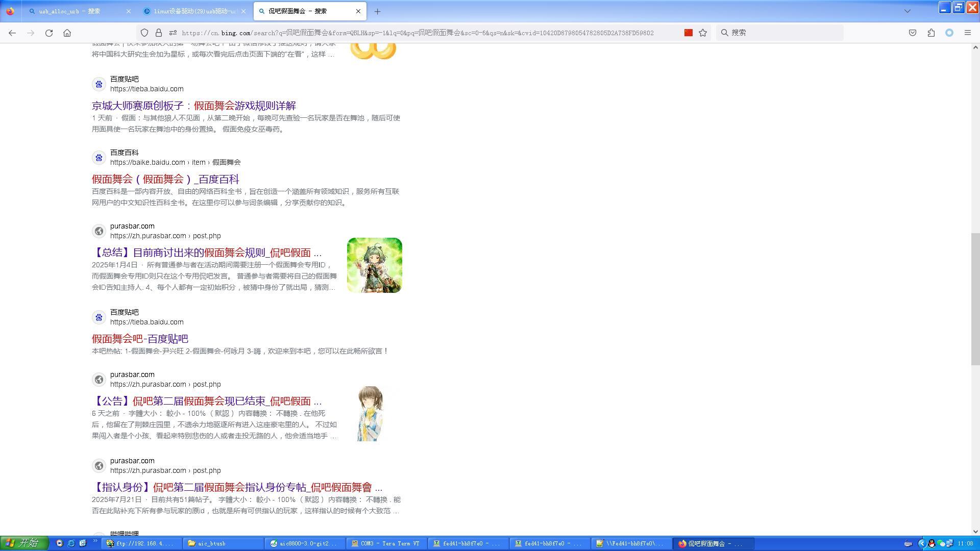This screenshot has height=551, width=980.
Task: Close the usb_alloc_urb search tab
Action: [x=128, y=11]
